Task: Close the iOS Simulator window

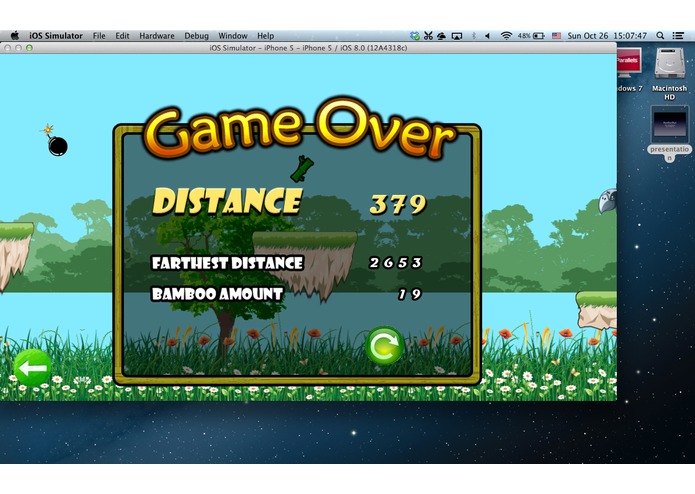Action: (x=8, y=48)
